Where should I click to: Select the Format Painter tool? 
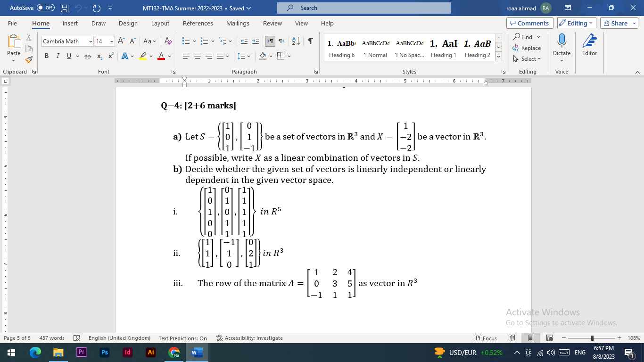[28, 59]
